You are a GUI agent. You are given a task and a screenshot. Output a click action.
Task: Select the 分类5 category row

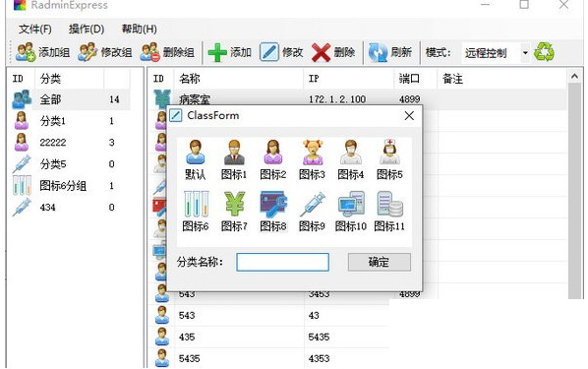(70, 164)
